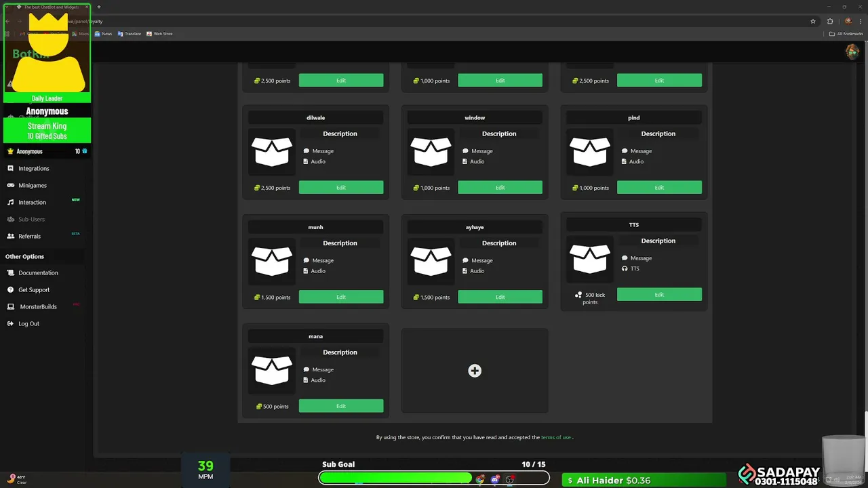This screenshot has width=868, height=488.
Task: Open the Chrome three-dot menu
Action: pyautogui.click(x=861, y=21)
